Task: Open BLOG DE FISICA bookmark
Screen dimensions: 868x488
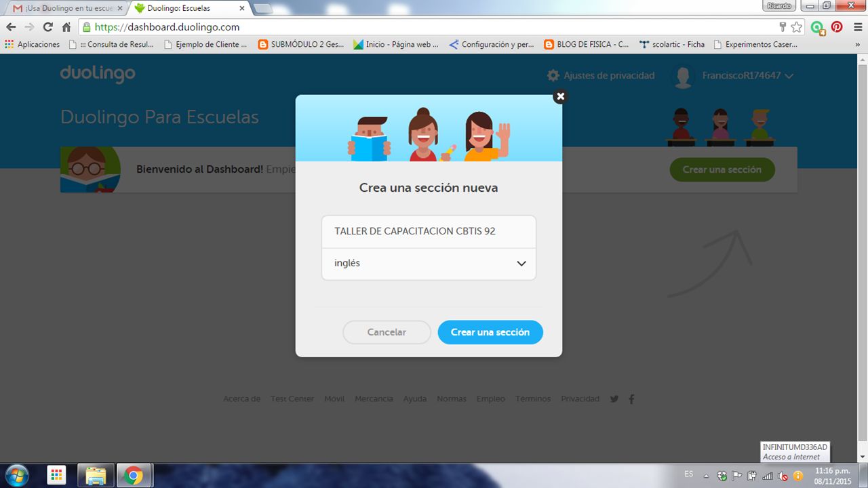Action: coord(587,44)
